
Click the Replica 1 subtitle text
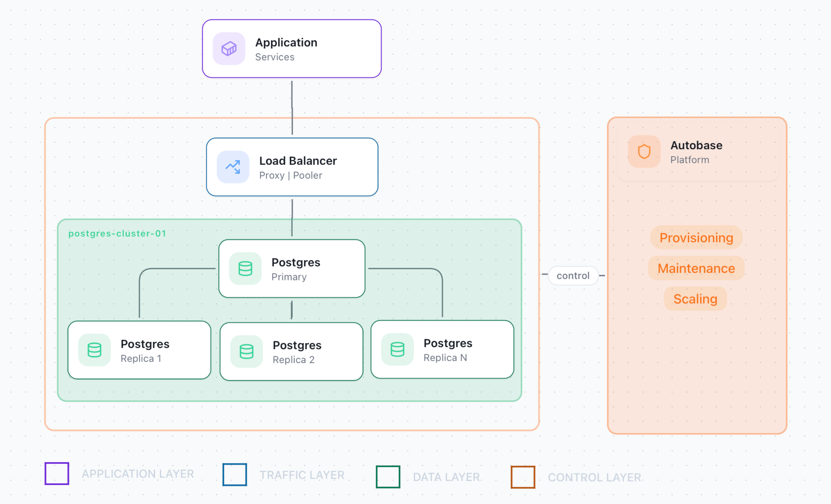(x=141, y=358)
